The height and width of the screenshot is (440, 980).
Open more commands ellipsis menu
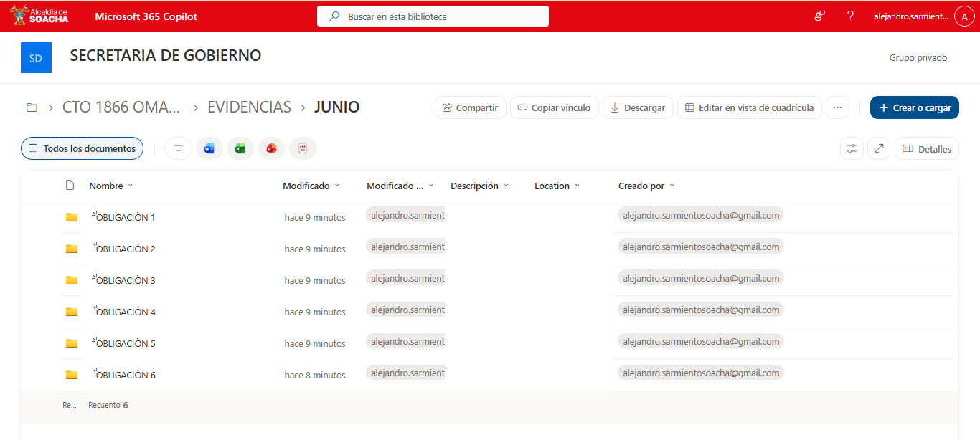pos(837,107)
